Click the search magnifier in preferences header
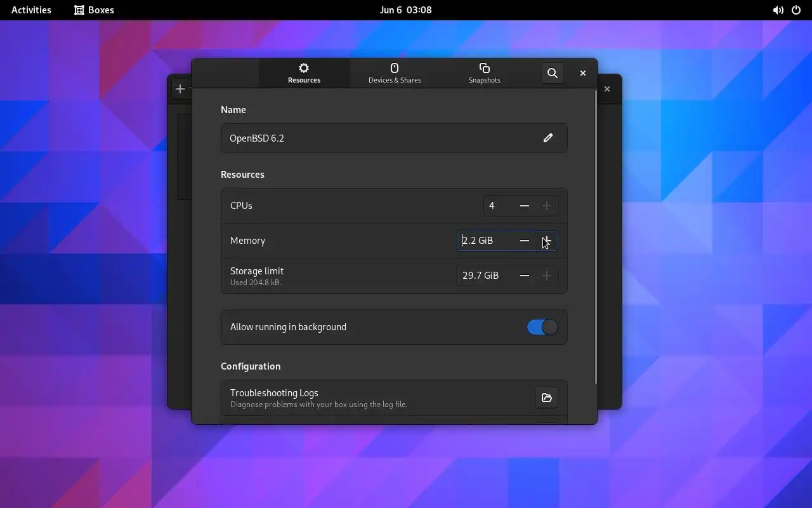This screenshot has height=508, width=812. coord(553,73)
